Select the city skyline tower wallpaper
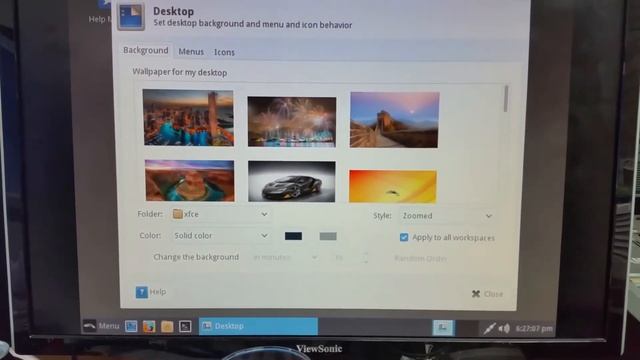The height and width of the screenshot is (360, 640). pos(188,118)
